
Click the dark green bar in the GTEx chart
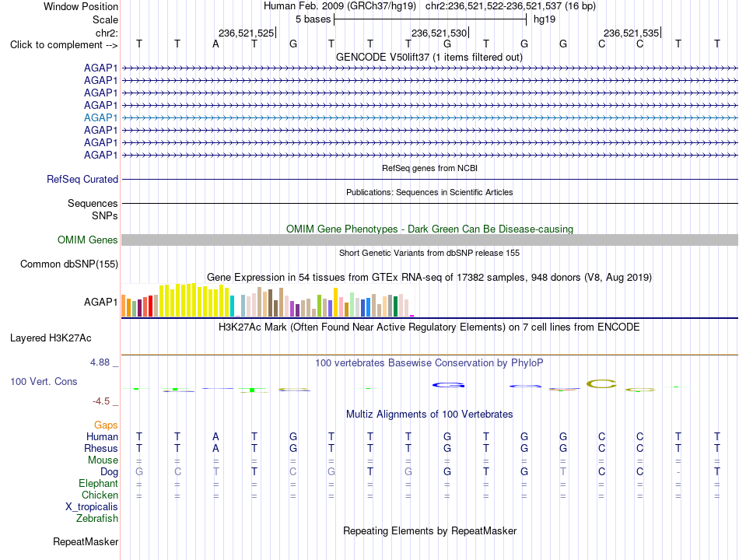[395, 306]
